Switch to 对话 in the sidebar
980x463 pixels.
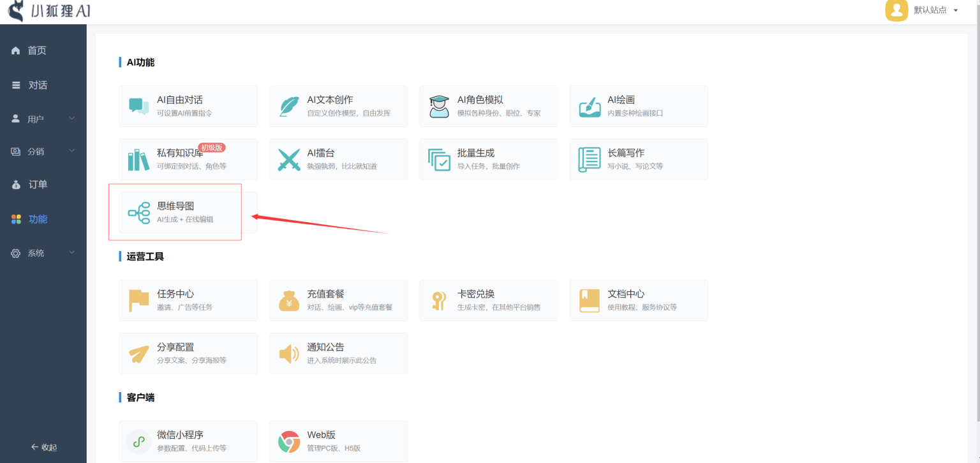pos(38,85)
